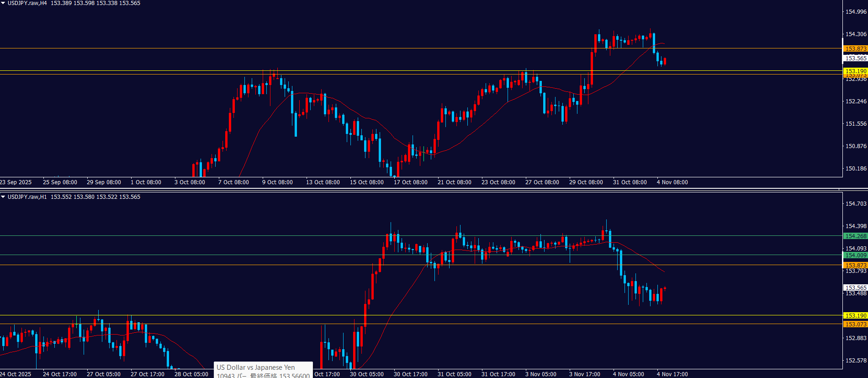Open the dropdown arrow beside USDJPY.raw,H4
Image resolution: width=868 pixels, height=378 pixels.
coord(3,3)
